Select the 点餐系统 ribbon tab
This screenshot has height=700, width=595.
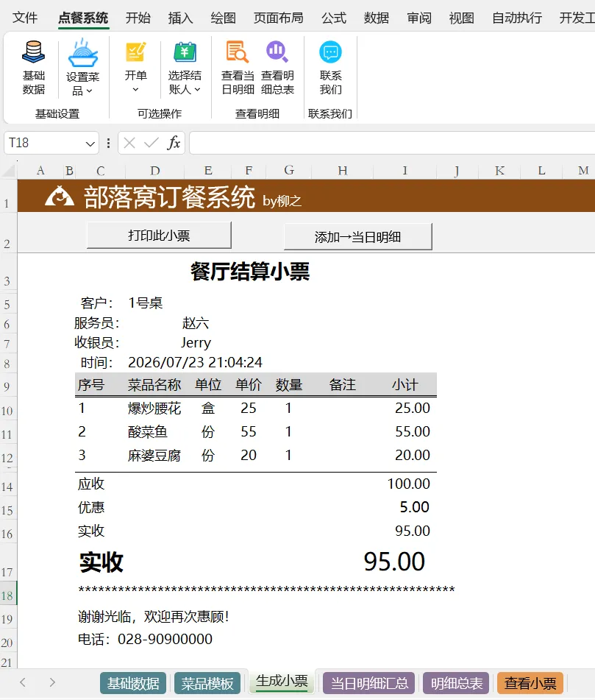point(83,18)
